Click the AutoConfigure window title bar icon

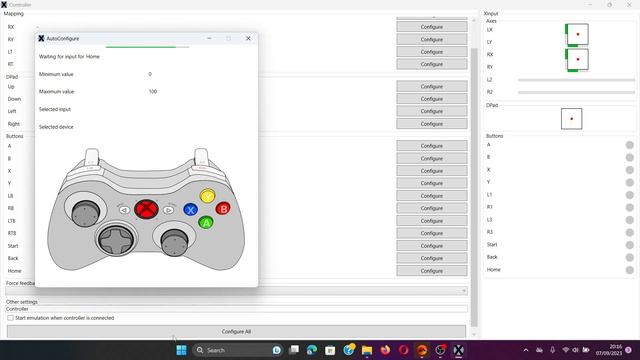41,38
